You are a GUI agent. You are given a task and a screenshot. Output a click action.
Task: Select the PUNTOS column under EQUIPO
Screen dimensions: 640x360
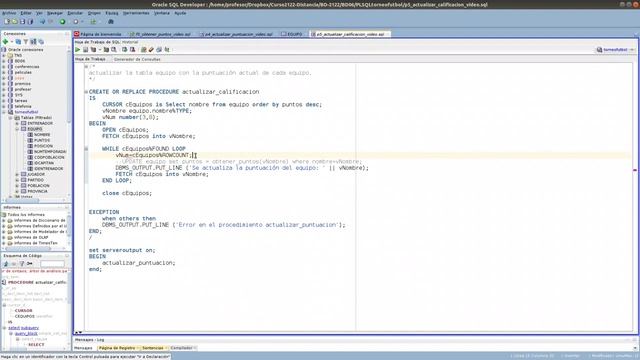tap(42, 140)
